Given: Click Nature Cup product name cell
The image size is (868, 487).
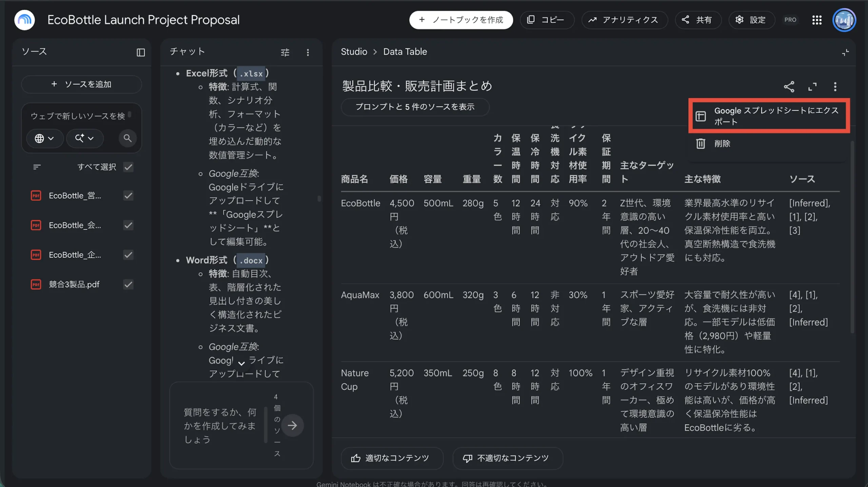Looking at the screenshot, I should click(x=355, y=380).
